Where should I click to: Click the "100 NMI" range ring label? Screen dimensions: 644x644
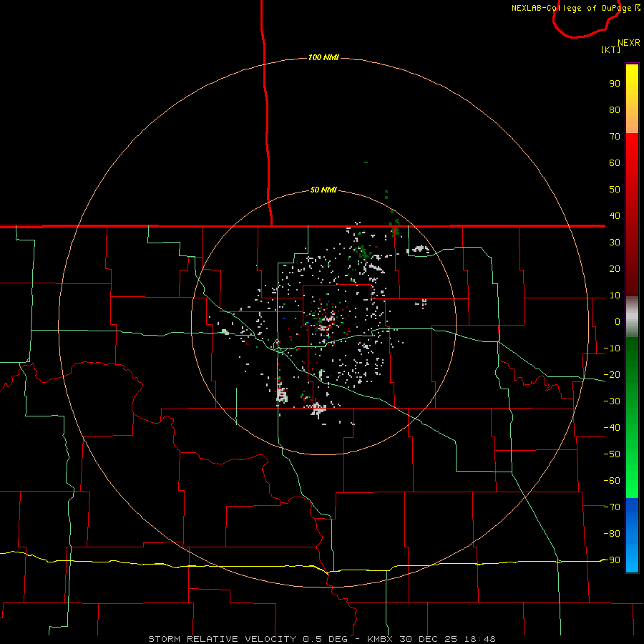coord(323,57)
